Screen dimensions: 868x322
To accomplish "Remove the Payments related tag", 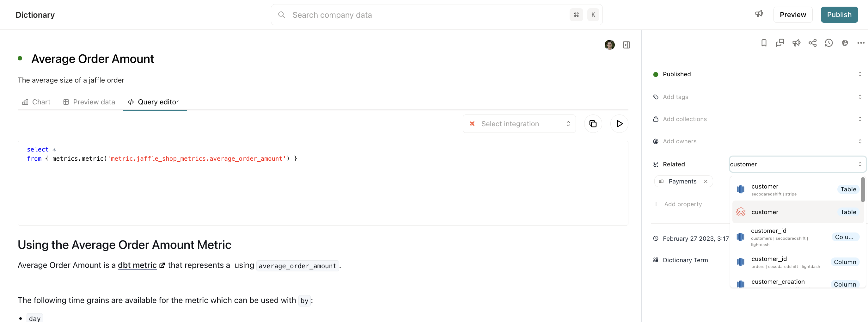I will coord(706,181).
